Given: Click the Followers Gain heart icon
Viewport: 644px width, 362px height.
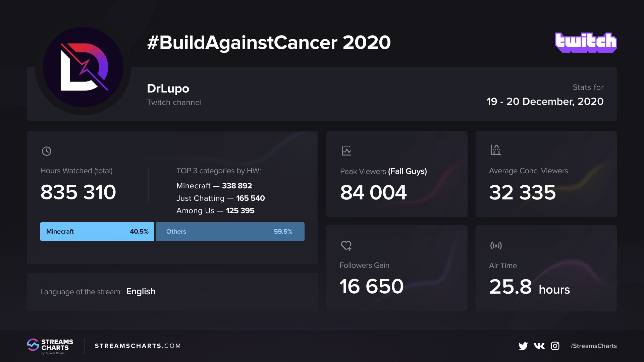Looking at the screenshot, I should [346, 246].
